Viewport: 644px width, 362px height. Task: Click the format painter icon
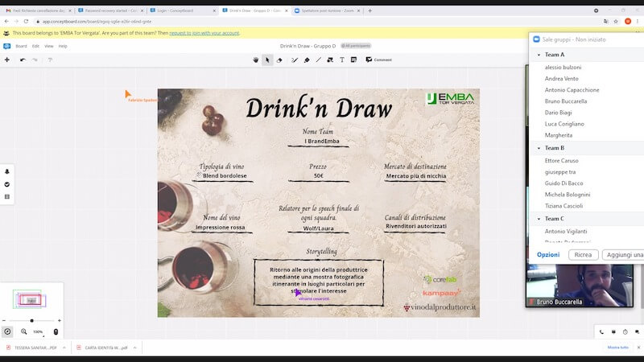click(x=50, y=60)
